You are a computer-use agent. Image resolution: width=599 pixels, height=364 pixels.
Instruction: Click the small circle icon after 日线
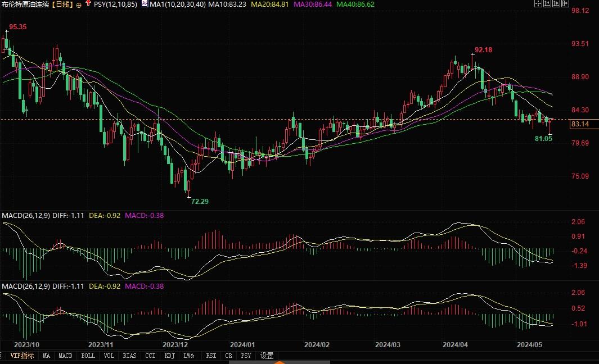point(78,4)
